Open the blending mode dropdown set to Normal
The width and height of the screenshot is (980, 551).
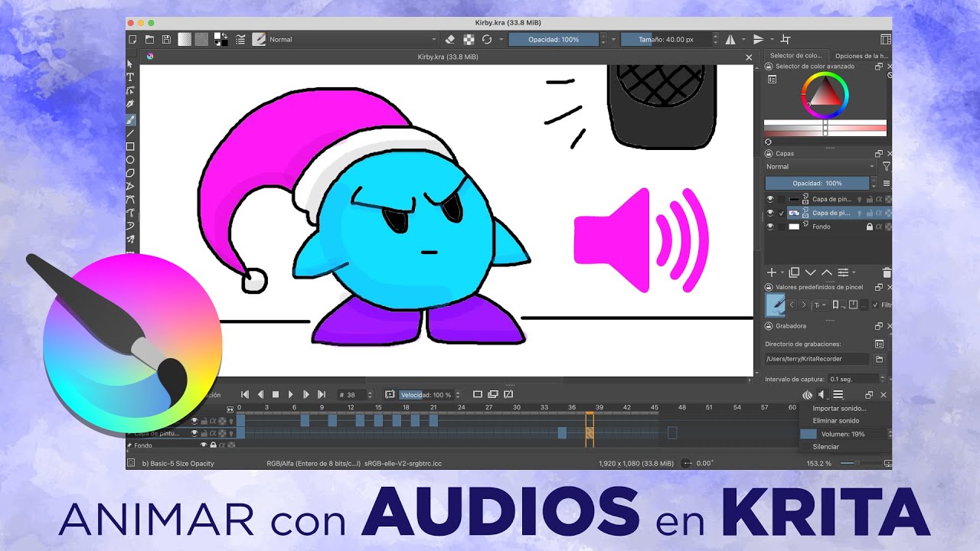coord(353,39)
